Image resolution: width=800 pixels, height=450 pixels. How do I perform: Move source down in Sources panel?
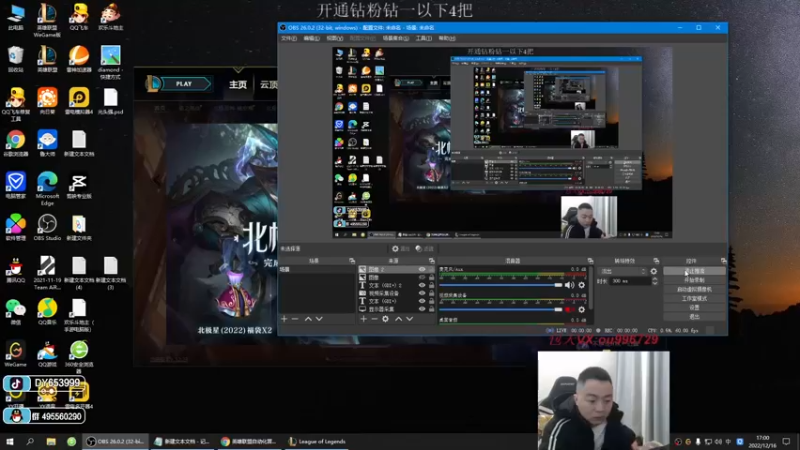click(410, 319)
